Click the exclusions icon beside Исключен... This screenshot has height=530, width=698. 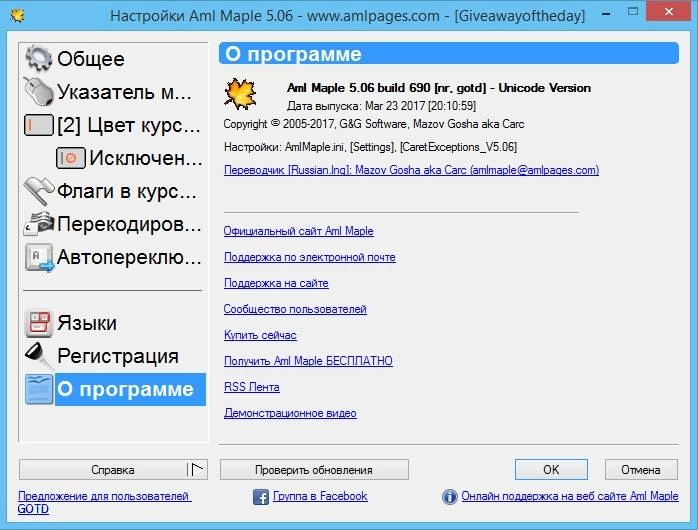(x=70, y=158)
